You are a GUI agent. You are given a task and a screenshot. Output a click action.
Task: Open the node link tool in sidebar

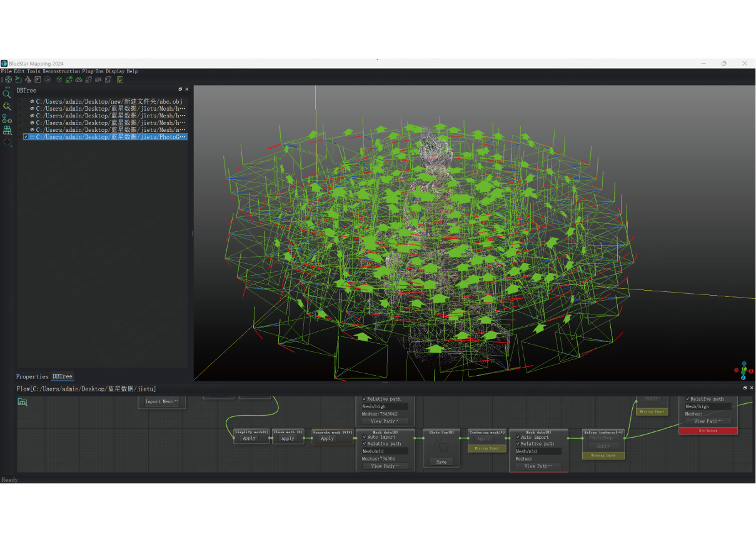(6, 118)
